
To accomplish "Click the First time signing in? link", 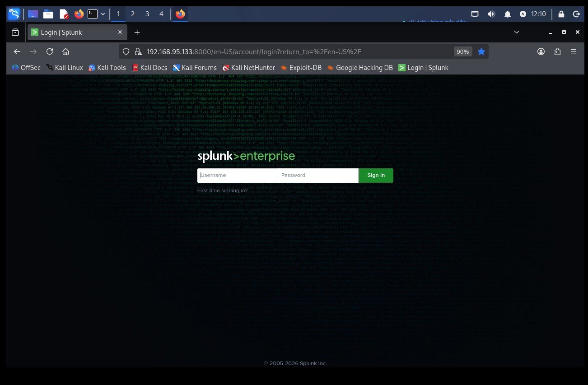I will point(223,190).
